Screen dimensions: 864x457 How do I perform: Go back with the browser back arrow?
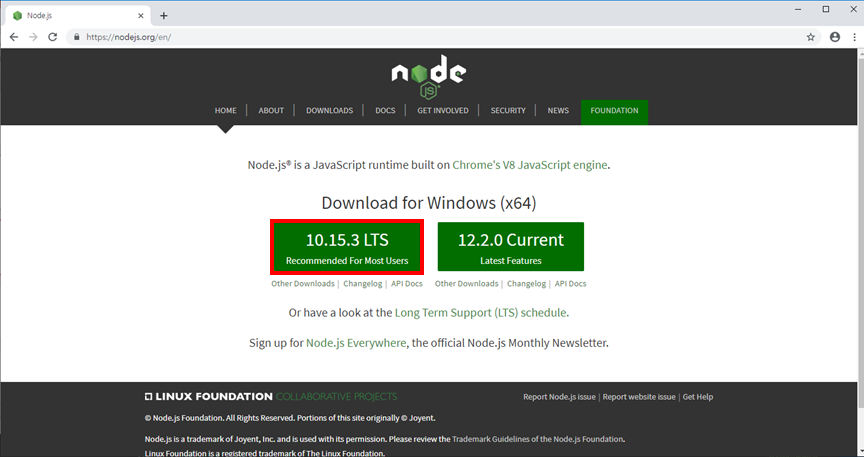tap(14, 37)
